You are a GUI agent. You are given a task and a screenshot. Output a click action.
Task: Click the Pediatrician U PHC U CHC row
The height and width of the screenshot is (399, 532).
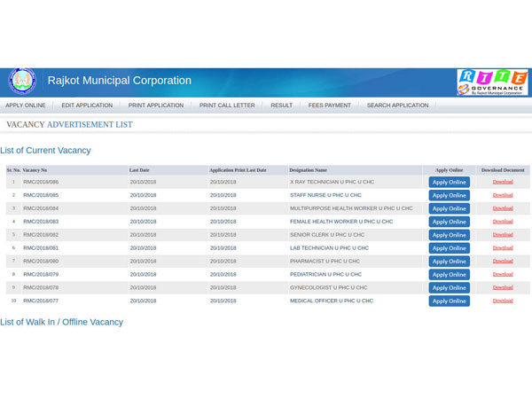(325, 275)
